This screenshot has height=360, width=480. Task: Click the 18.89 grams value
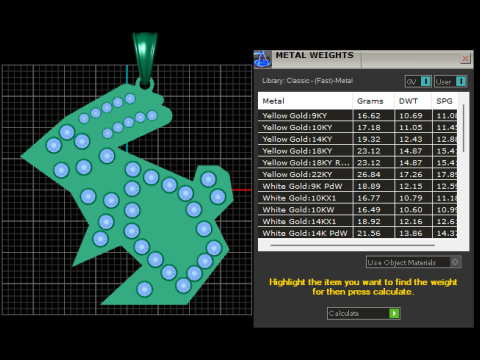369,186
